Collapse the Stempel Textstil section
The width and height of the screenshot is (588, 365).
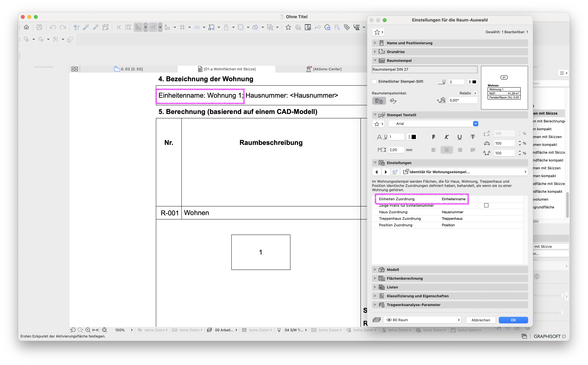(450, 115)
